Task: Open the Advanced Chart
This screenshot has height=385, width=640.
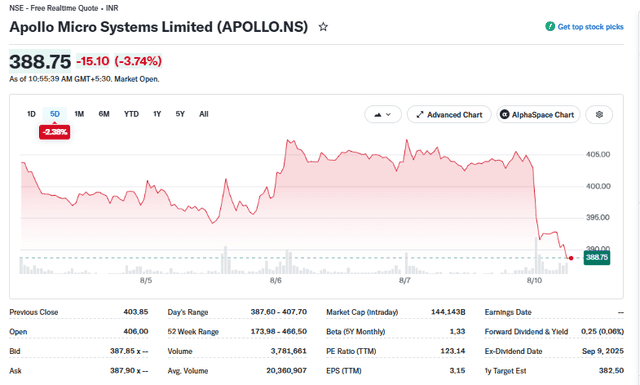Action: (x=449, y=115)
